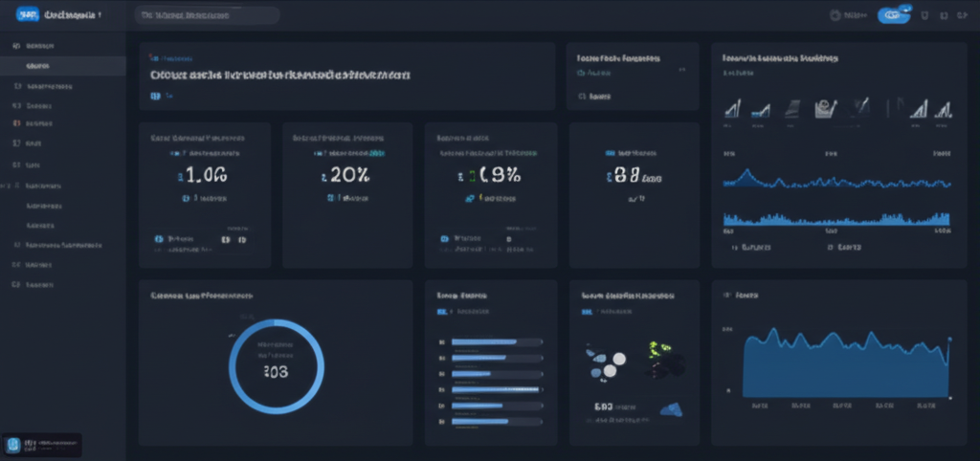Screen dimensions: 980x461
Task: Select the fourth chart-type icon with framed graph
Action: coord(824,109)
